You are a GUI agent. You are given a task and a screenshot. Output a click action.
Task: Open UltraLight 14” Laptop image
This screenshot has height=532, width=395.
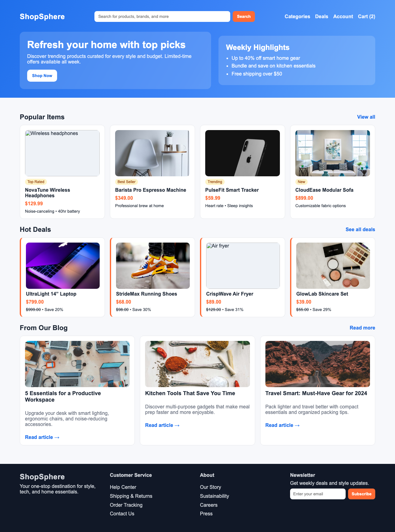pyautogui.click(x=63, y=266)
